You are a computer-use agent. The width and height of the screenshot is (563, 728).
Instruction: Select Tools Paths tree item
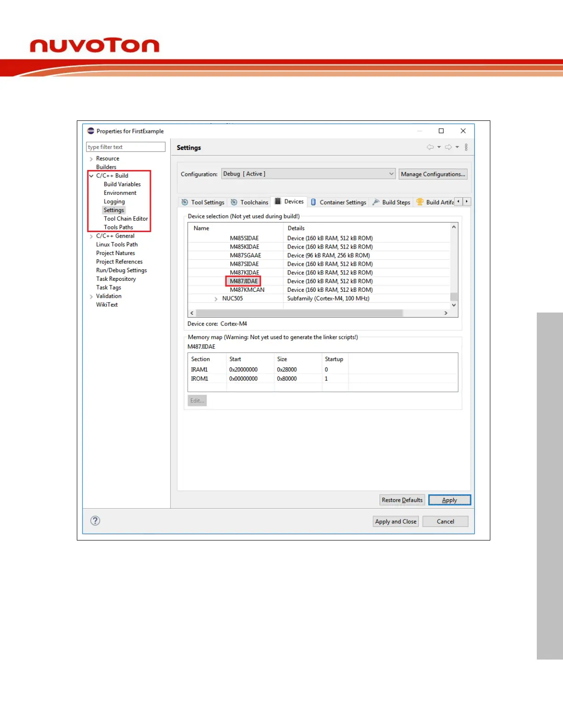pyautogui.click(x=118, y=227)
